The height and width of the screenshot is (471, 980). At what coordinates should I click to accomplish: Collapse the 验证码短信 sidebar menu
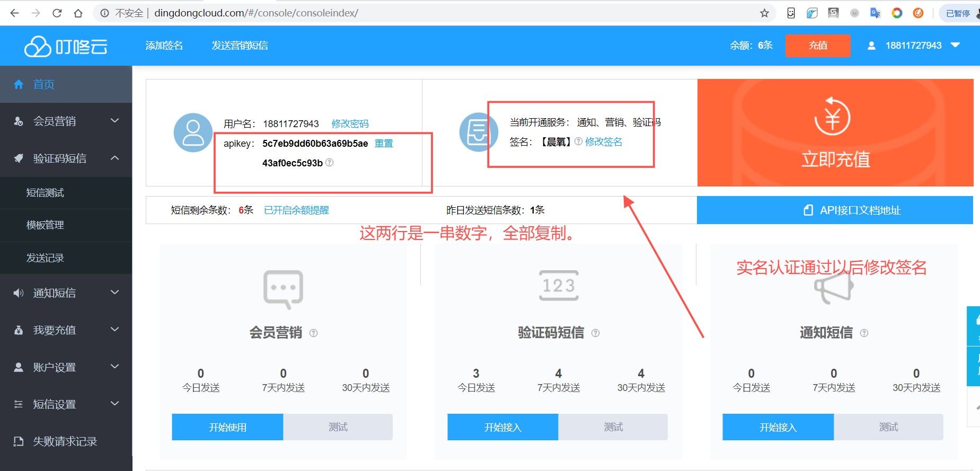tap(114, 158)
